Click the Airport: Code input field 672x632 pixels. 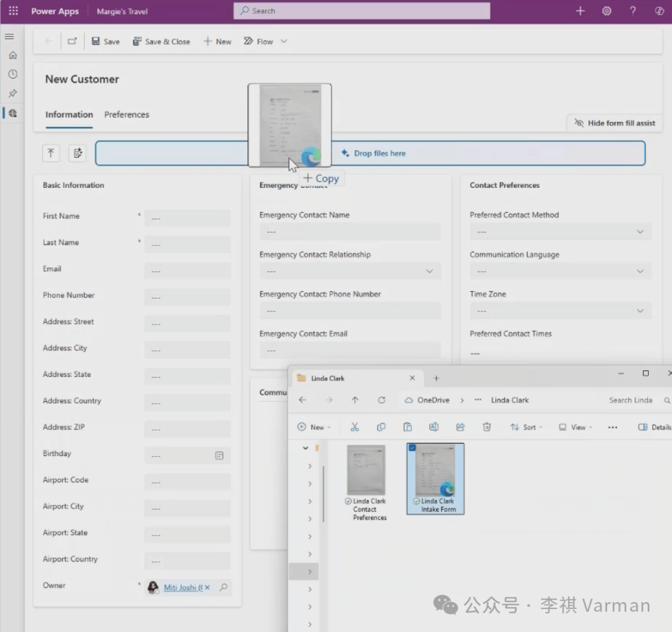187,481
